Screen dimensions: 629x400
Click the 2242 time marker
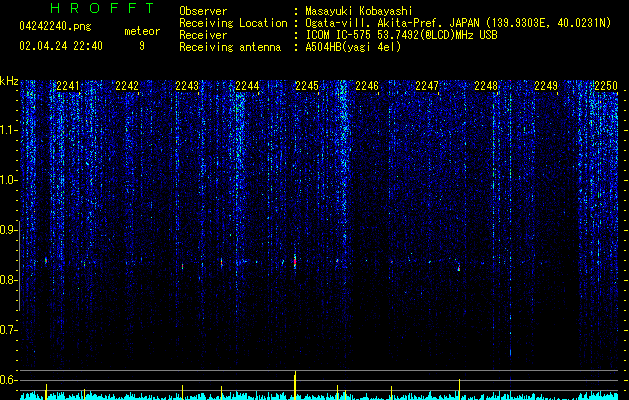127,86
